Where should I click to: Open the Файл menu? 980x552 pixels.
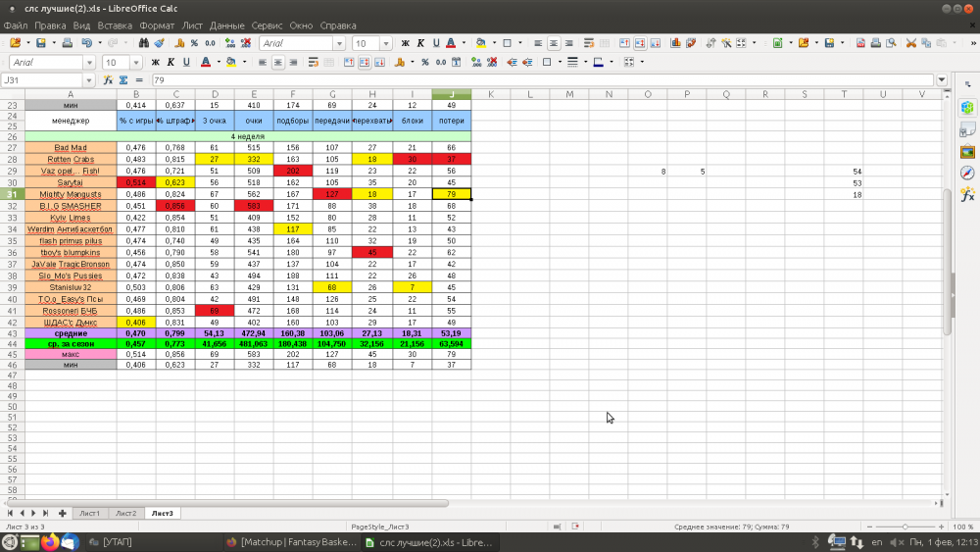[16, 25]
